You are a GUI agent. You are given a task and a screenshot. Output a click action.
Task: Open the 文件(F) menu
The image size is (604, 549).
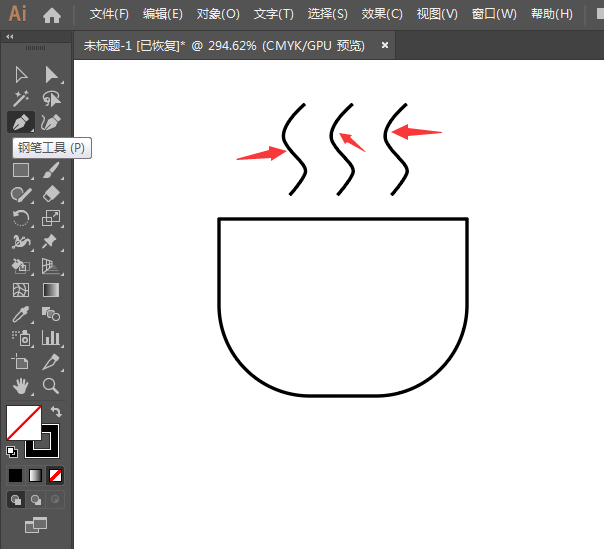click(109, 14)
